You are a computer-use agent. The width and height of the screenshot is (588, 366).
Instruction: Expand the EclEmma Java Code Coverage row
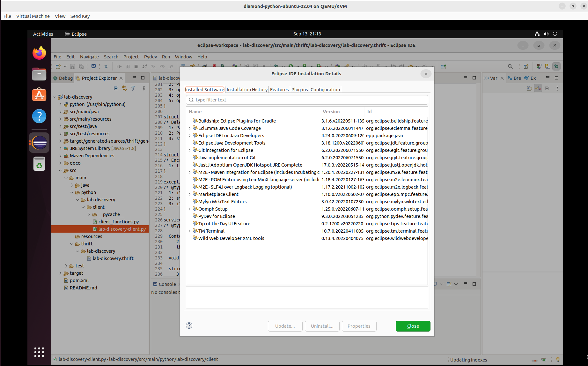coord(189,128)
